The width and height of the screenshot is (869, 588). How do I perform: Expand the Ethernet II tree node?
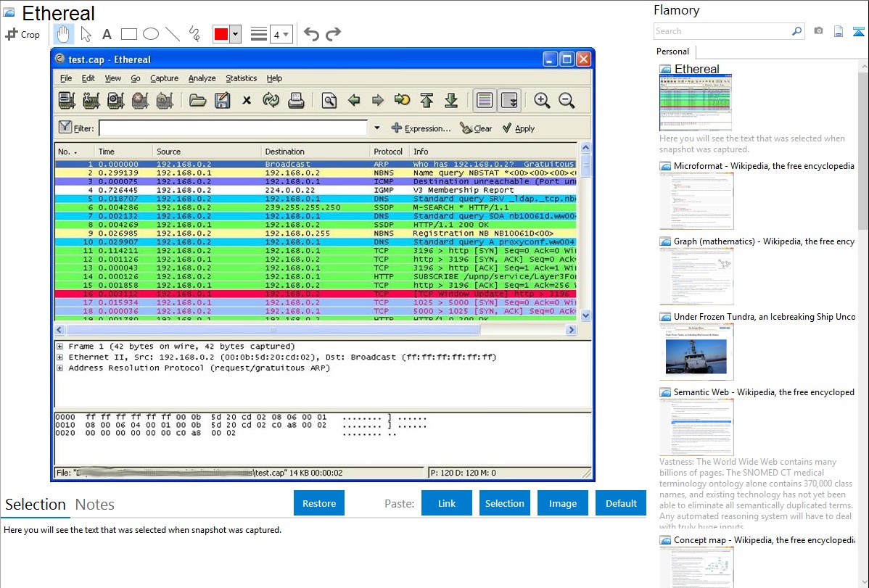click(x=59, y=357)
